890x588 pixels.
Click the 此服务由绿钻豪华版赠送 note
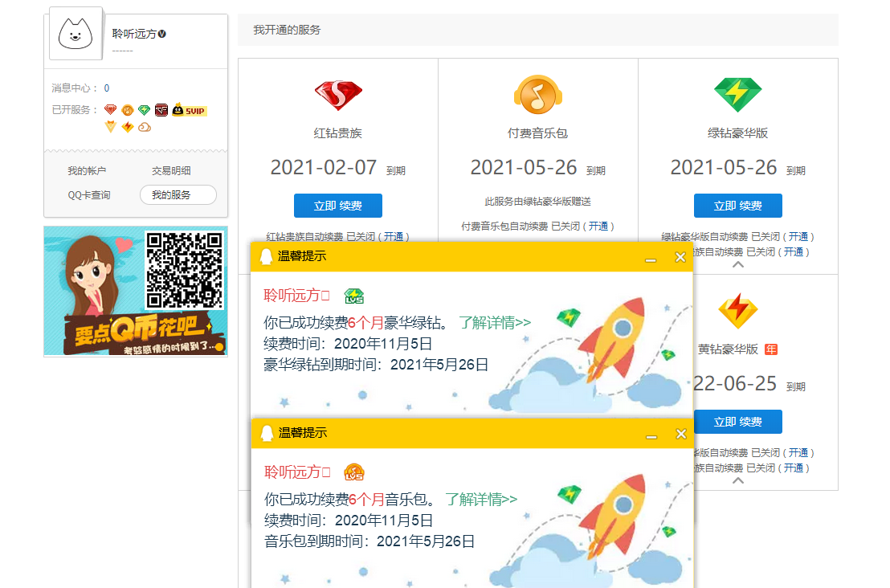[538, 202]
